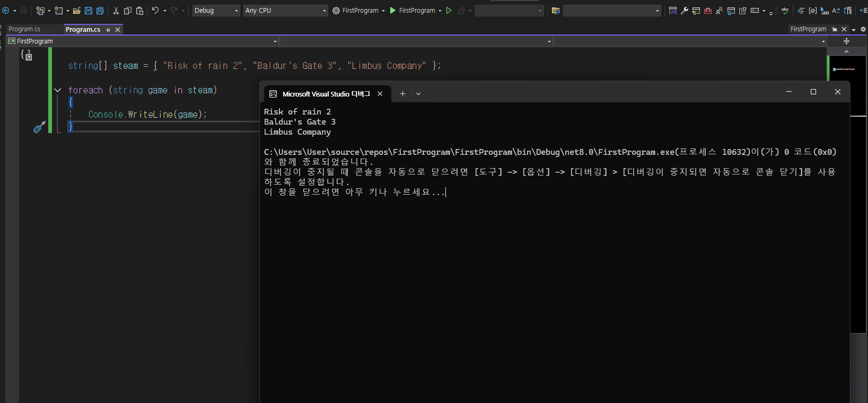Click the empty process dropdown next to flame

coord(510,11)
